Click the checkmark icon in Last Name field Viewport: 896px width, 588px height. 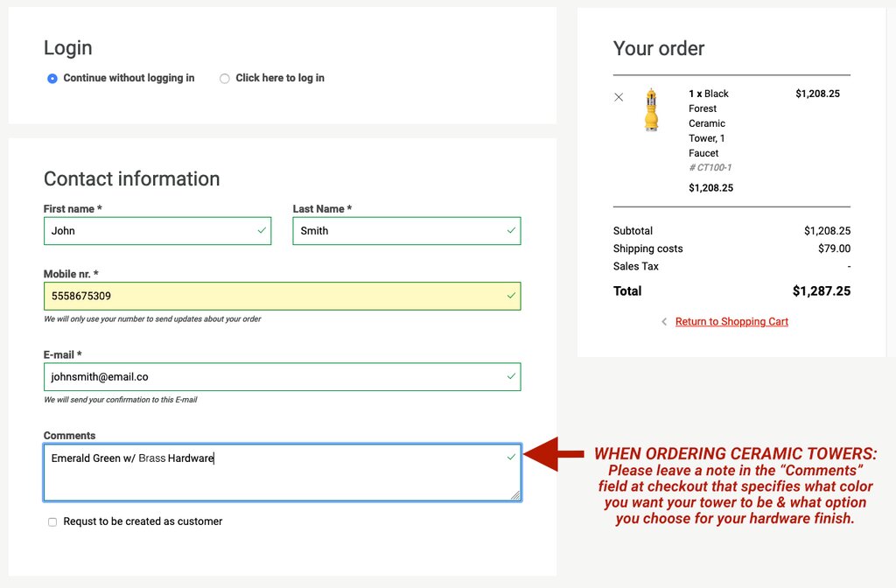511,230
